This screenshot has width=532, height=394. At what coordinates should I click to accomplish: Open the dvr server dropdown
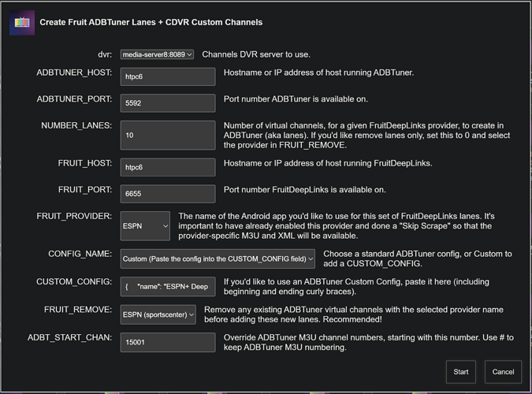pos(157,54)
